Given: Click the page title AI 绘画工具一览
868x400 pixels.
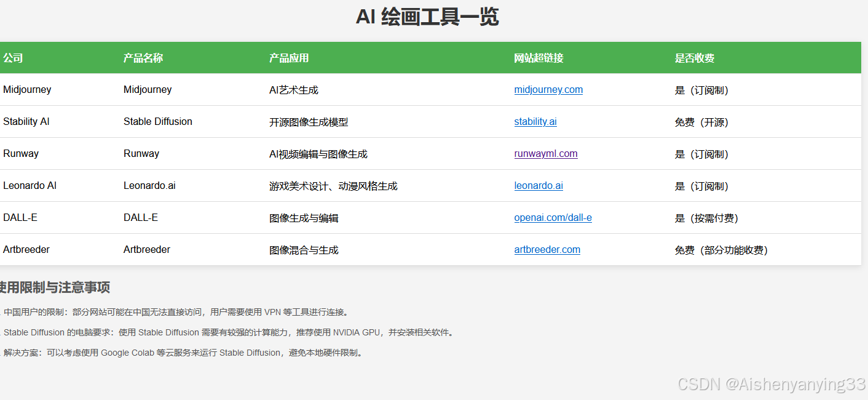Looking at the screenshot, I should [x=427, y=17].
